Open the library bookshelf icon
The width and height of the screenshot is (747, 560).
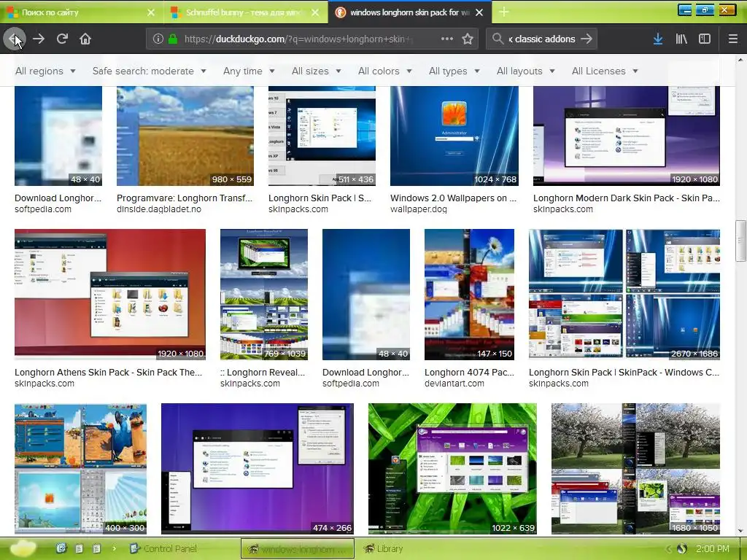click(681, 39)
